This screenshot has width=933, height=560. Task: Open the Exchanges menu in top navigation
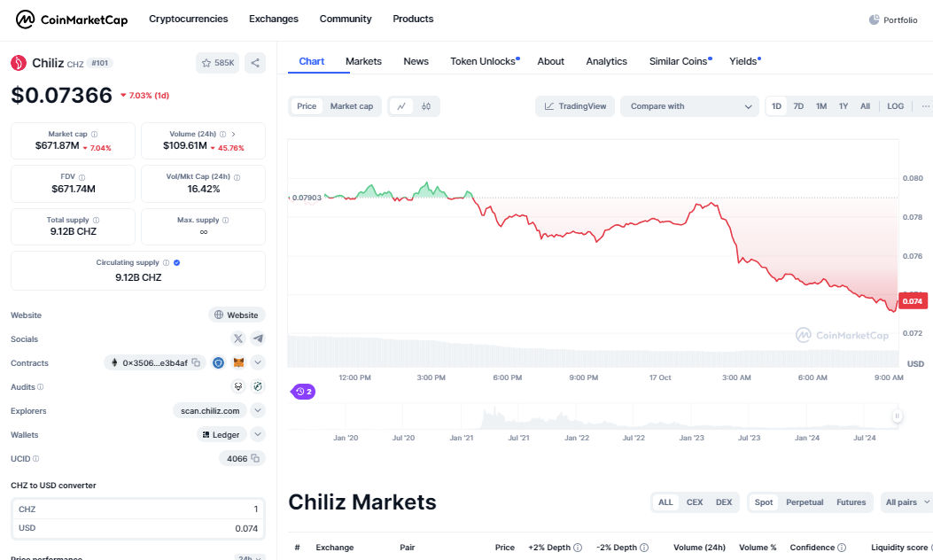tap(274, 19)
